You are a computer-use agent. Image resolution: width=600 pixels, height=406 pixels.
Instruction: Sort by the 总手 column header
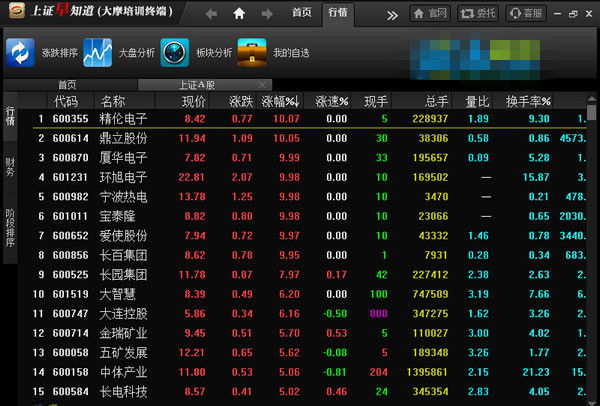pos(436,101)
